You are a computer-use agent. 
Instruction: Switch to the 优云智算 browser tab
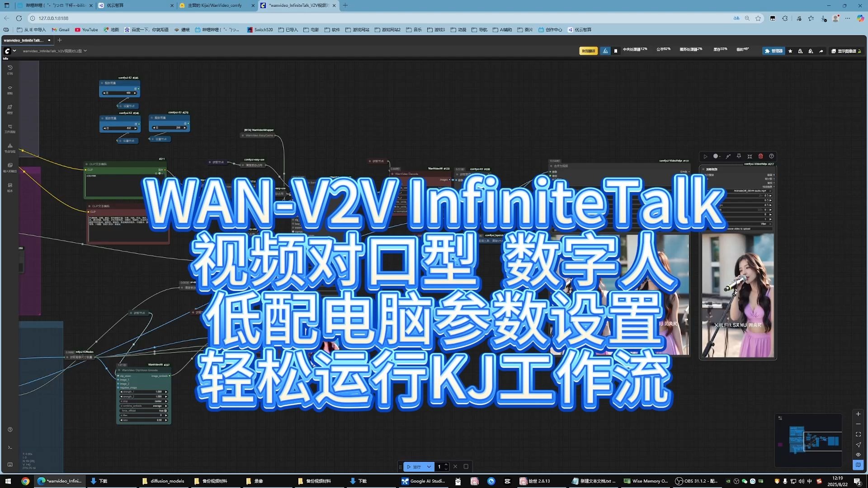[136, 5]
